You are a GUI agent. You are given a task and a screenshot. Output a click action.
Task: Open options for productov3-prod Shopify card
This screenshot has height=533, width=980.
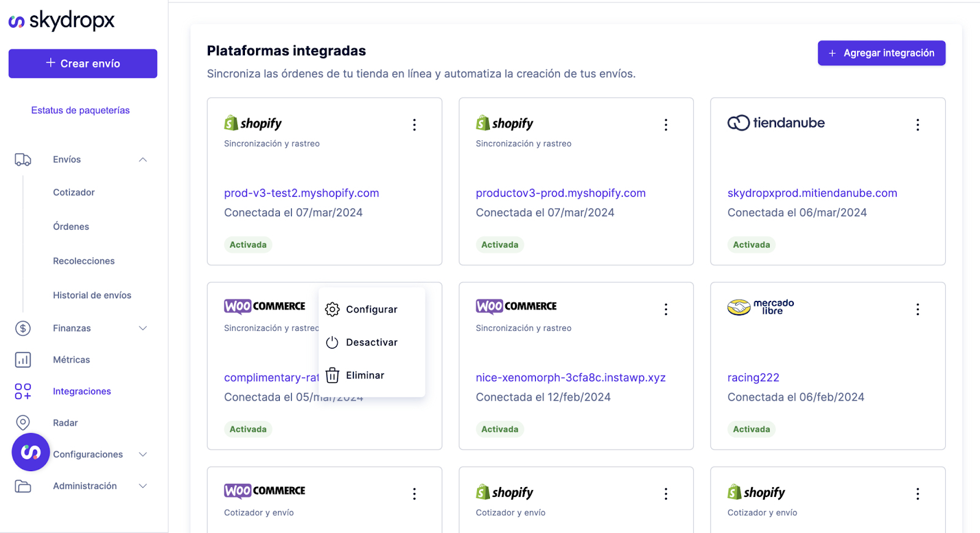pyautogui.click(x=666, y=125)
